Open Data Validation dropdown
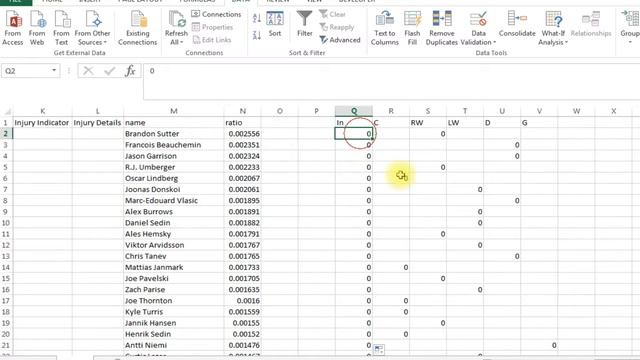The height and width of the screenshot is (360, 640). click(478, 28)
